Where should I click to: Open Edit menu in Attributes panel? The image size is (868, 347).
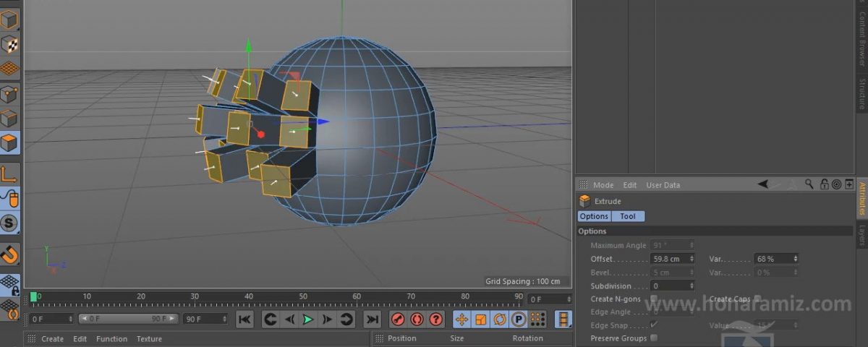[x=630, y=184]
